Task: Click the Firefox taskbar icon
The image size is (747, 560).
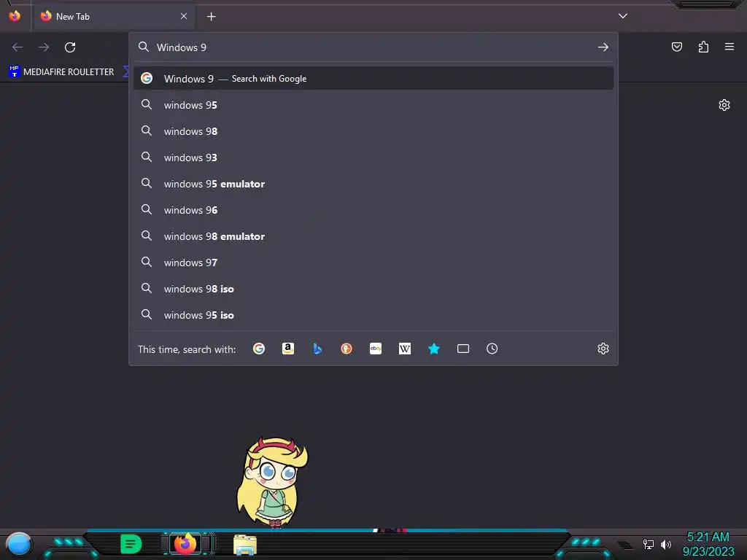Action: click(x=185, y=544)
